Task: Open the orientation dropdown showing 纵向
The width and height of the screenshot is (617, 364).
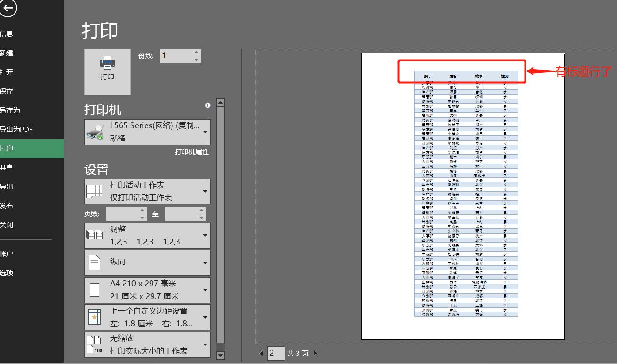Action: click(x=205, y=263)
